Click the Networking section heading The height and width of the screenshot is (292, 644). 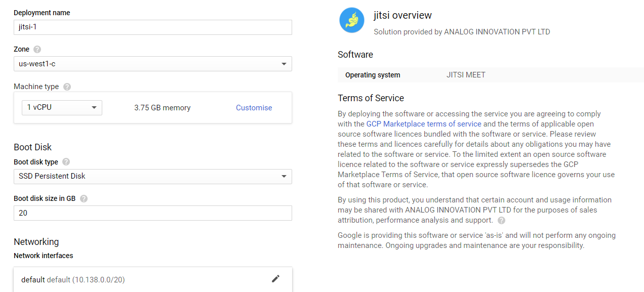coord(36,242)
